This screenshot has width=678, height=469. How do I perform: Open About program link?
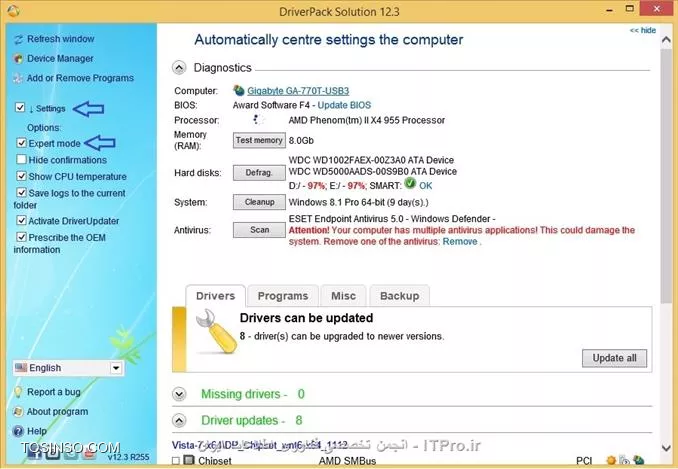tap(57, 412)
